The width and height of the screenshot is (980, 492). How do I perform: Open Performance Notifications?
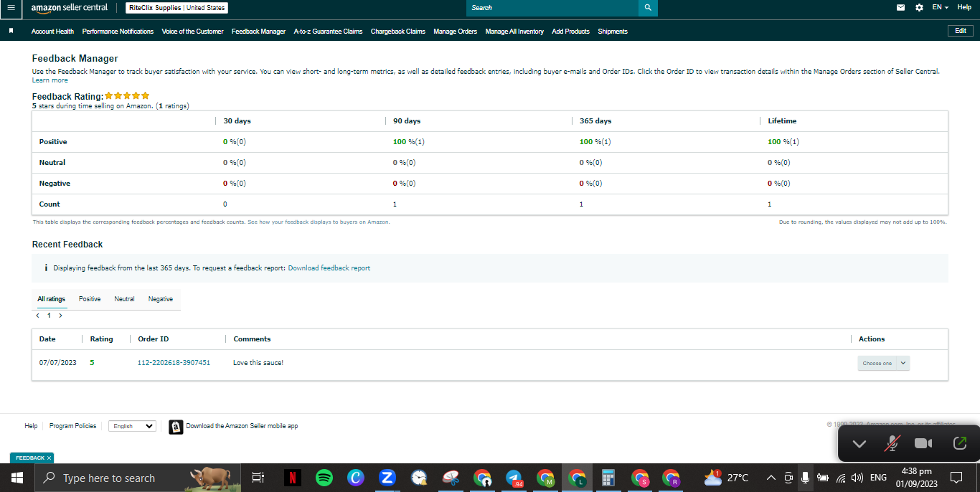118,32
